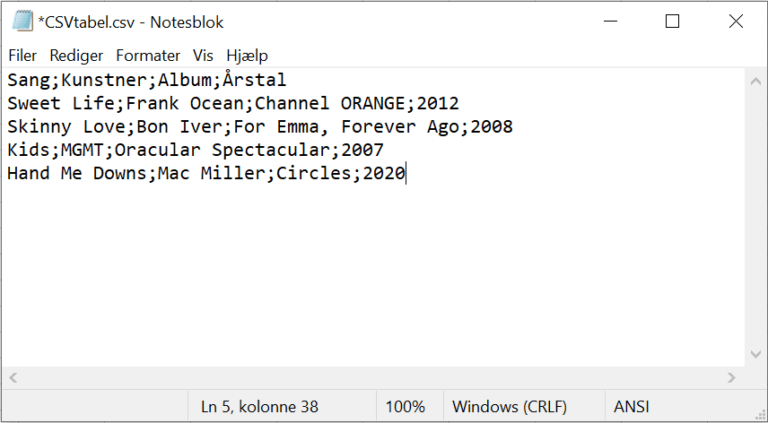The width and height of the screenshot is (768, 423).
Task: Open the Filer menu
Action: 23,55
